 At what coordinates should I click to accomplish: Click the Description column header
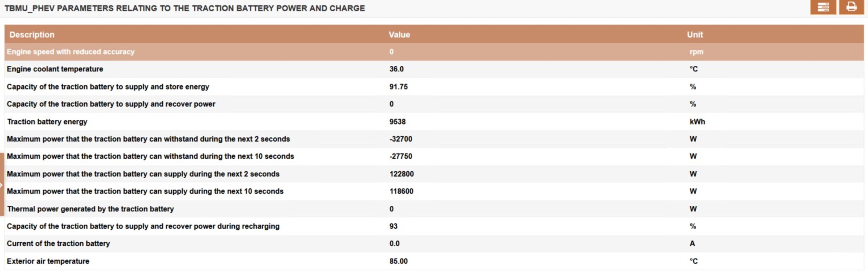click(x=32, y=35)
